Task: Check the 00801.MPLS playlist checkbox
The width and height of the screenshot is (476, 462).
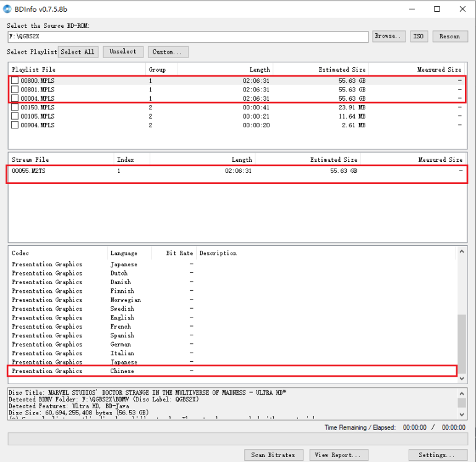Action: coord(15,90)
